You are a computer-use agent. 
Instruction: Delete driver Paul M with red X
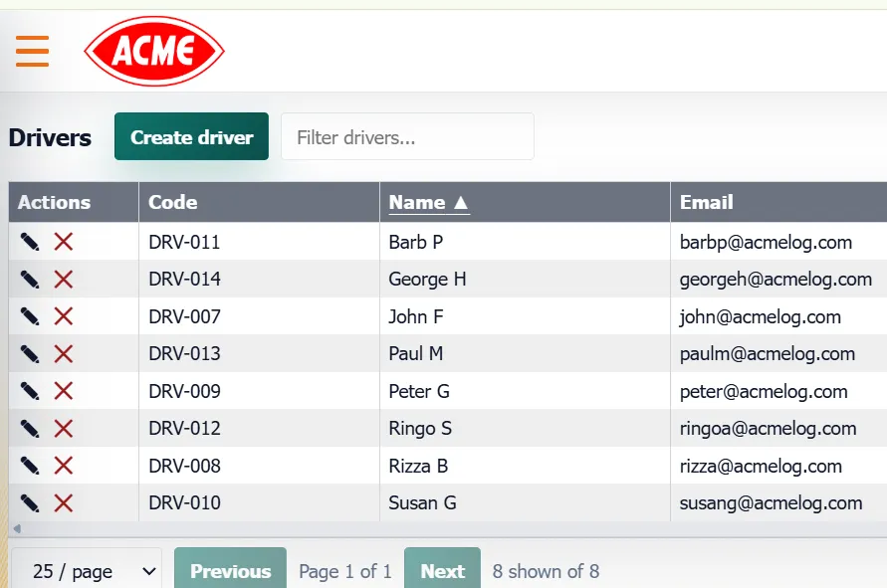pos(64,354)
